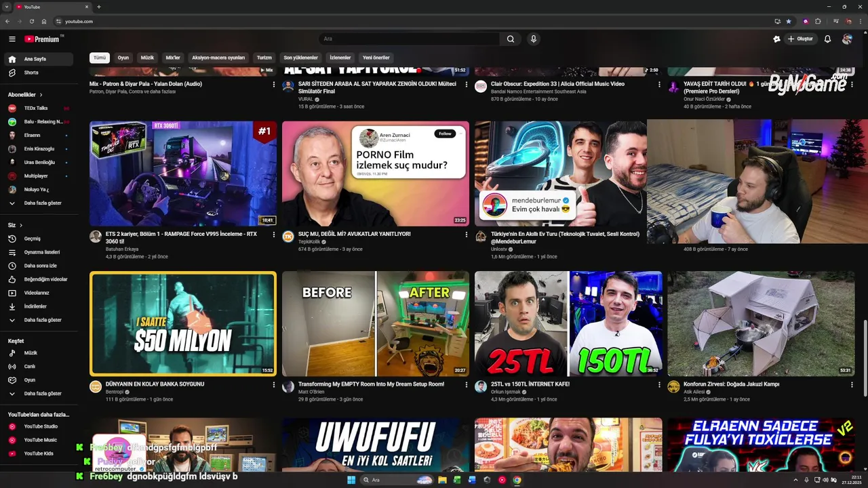Select the Müzik filter chip
The height and width of the screenshot is (488, 868).
click(147, 58)
